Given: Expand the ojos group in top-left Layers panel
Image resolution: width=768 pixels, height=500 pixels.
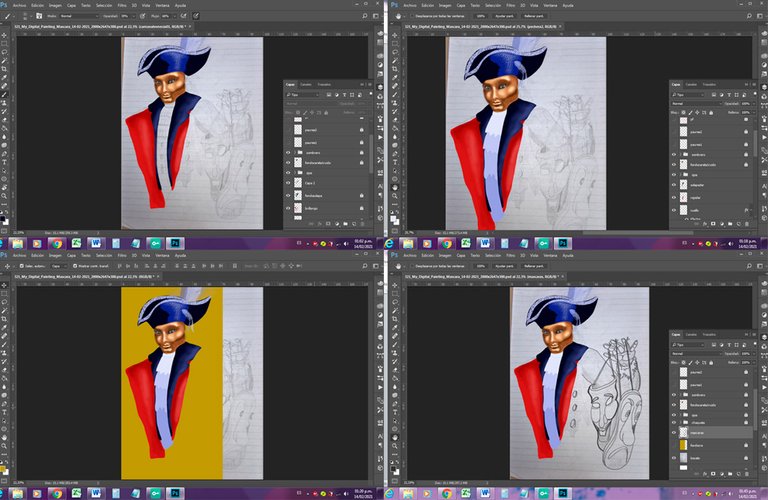Looking at the screenshot, I should click(295, 173).
